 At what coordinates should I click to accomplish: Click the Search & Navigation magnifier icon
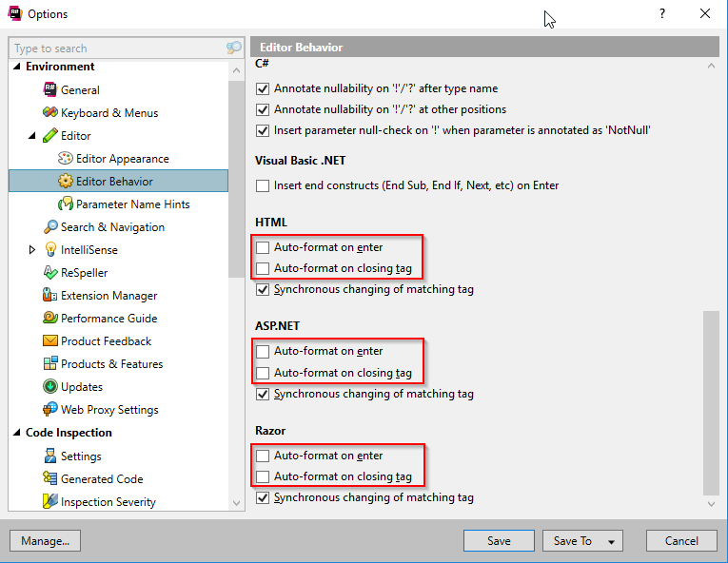click(x=50, y=226)
